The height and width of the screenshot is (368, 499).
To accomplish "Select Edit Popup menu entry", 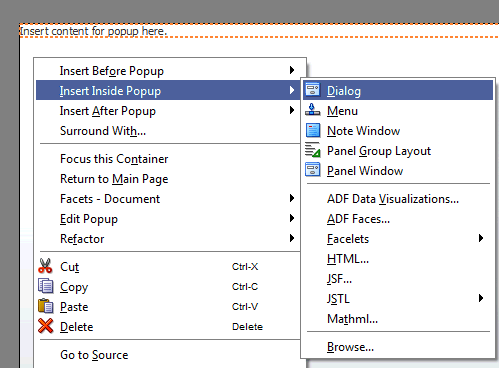I will point(168,219).
